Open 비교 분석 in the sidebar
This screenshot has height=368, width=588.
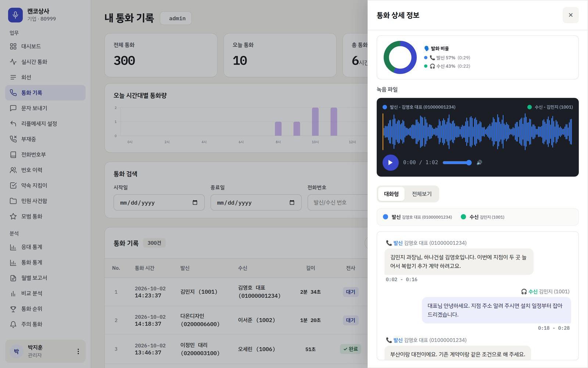tap(45, 293)
